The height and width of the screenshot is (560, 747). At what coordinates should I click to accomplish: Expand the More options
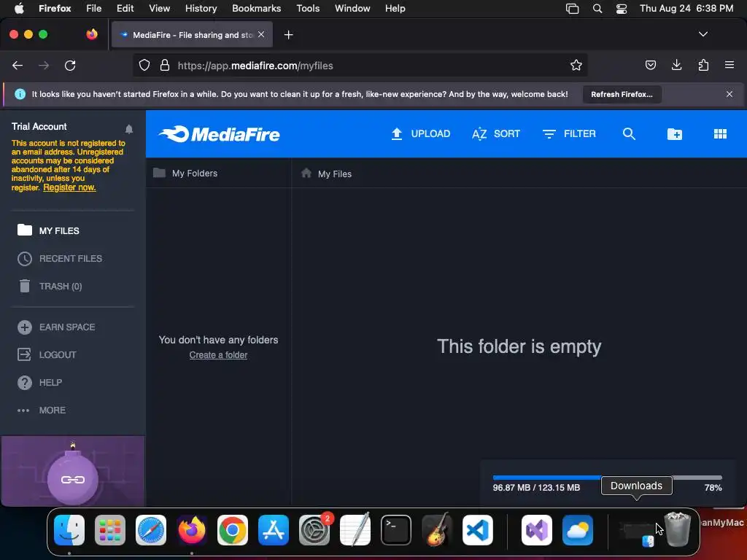[x=42, y=410]
